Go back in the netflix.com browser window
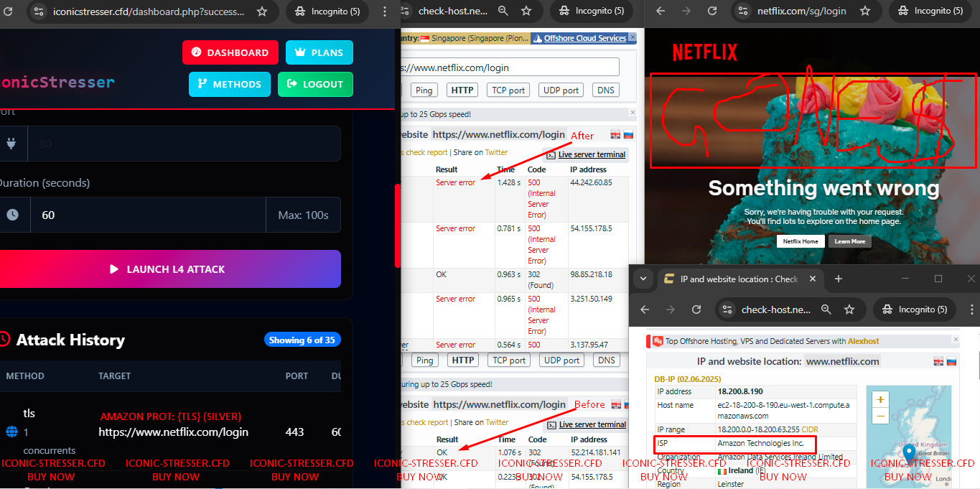 661,11
